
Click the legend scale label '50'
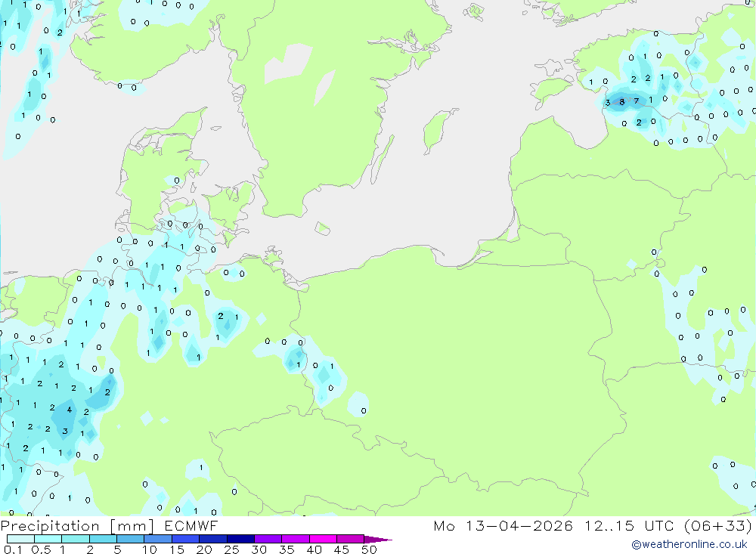(x=370, y=549)
